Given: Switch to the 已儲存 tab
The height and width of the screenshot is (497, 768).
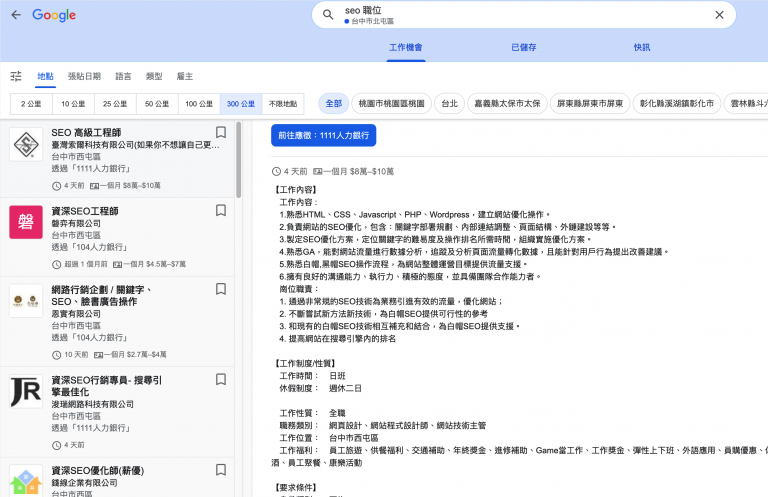Looking at the screenshot, I should (523, 47).
